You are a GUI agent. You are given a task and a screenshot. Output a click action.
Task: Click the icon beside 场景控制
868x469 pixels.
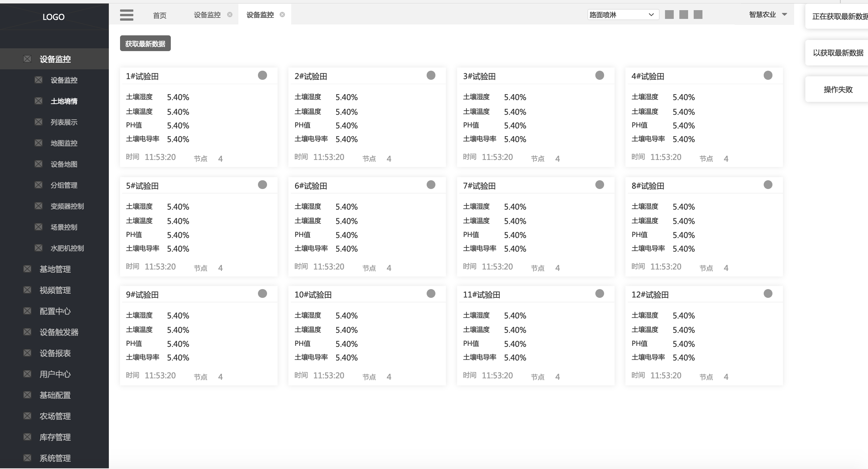pyautogui.click(x=38, y=227)
